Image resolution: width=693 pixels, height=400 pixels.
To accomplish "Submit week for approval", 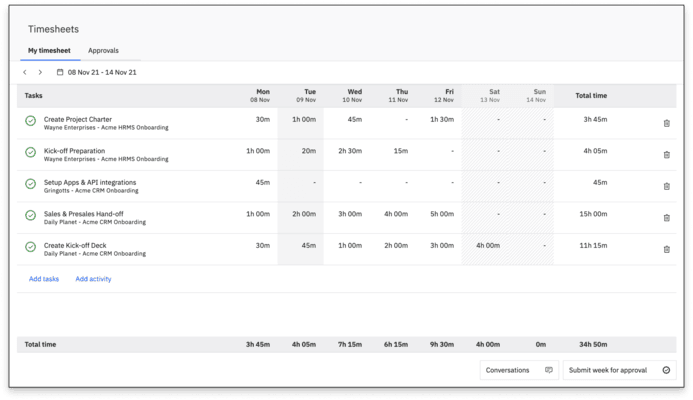I will click(620, 370).
